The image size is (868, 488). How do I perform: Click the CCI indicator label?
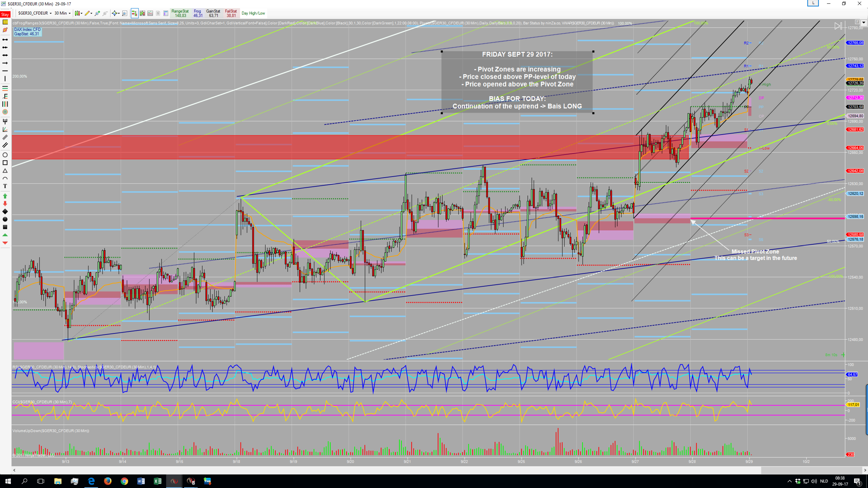coord(42,402)
